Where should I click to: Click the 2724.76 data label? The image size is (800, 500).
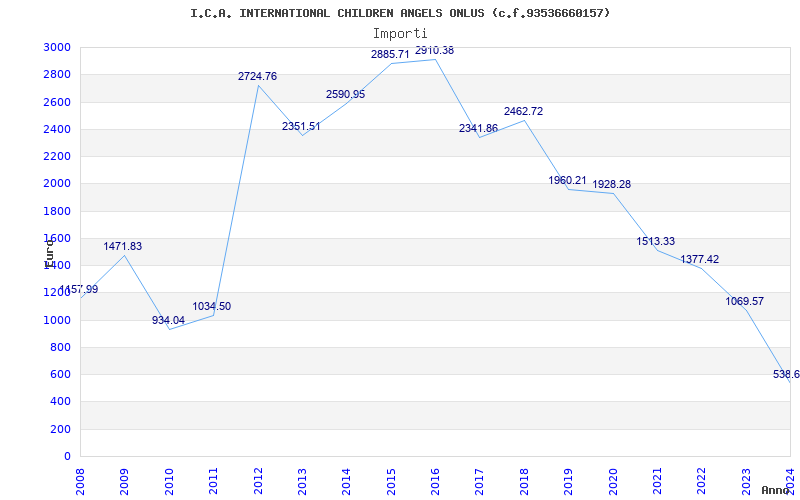(x=258, y=77)
